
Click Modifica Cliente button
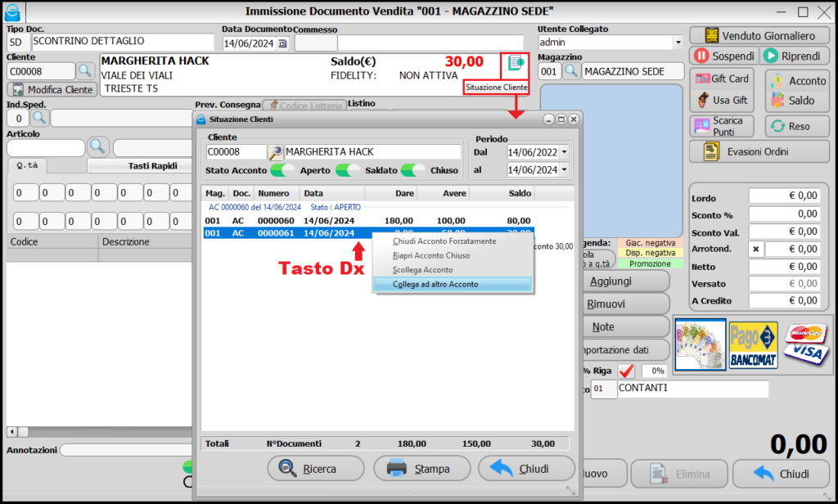point(52,89)
